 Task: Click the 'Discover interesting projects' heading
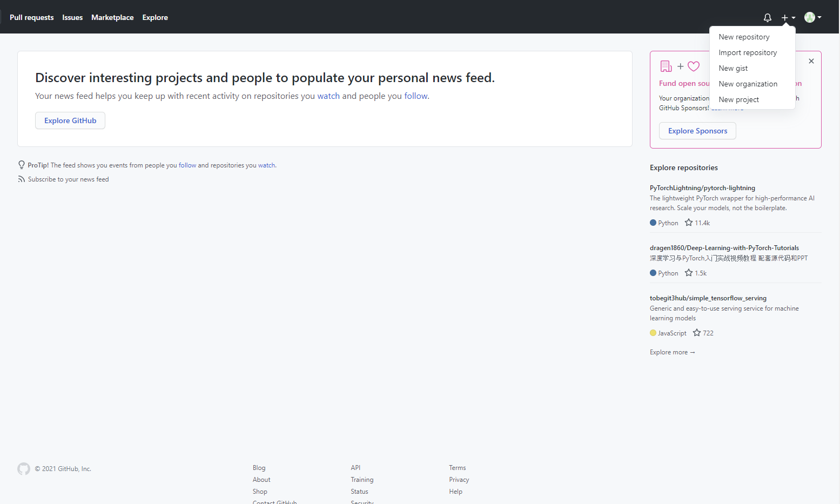point(265,78)
